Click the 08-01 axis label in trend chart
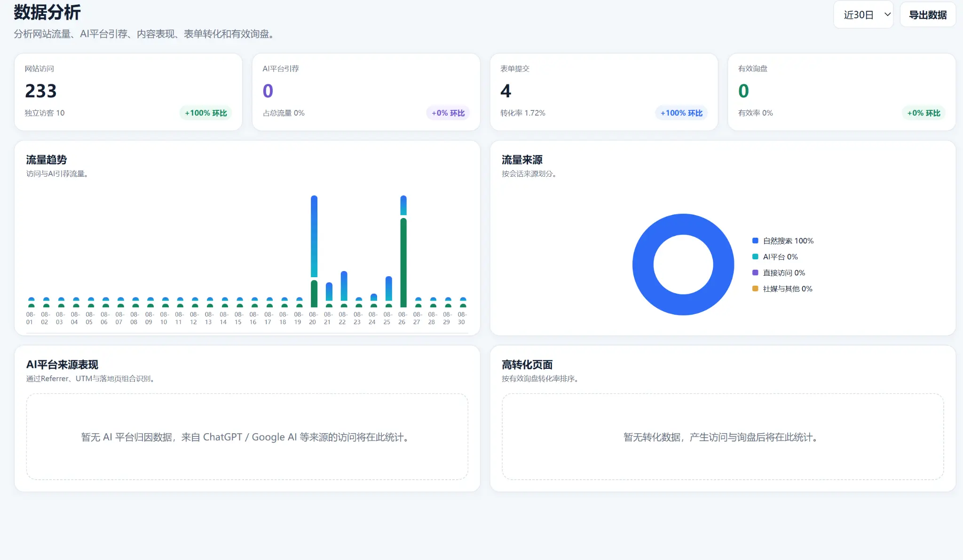 point(31,318)
